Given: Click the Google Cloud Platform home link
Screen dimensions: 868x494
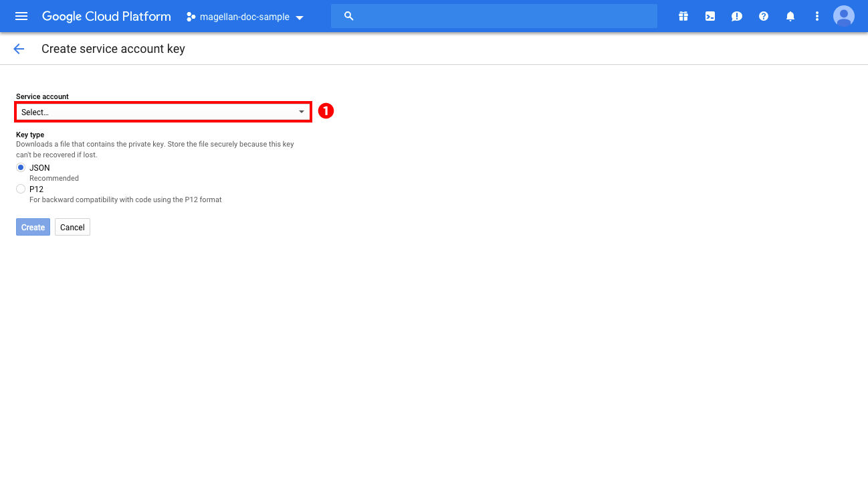Looking at the screenshot, I should pos(106,16).
